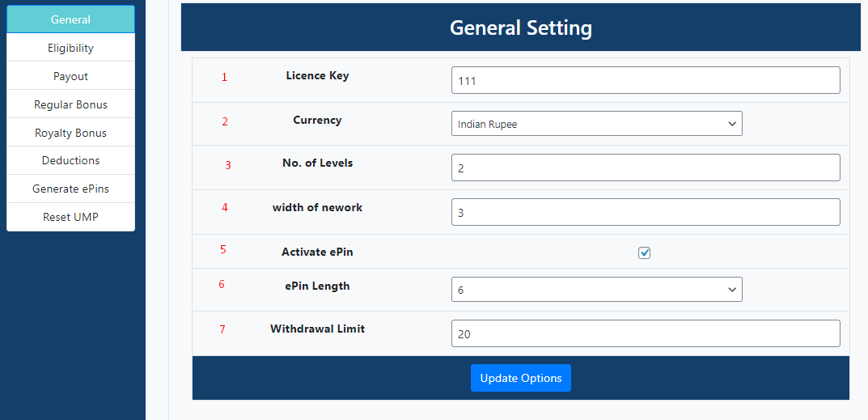The width and height of the screenshot is (868, 420).
Task: Uncheck the Activate ePin checkbox
Action: click(644, 252)
